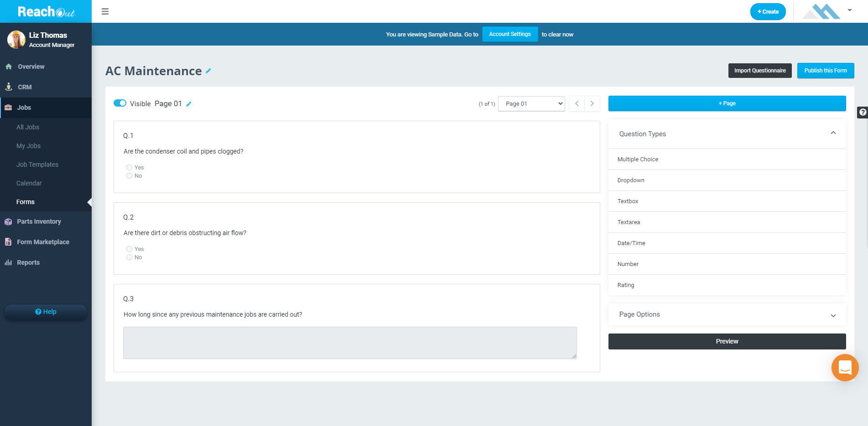Toggle the page Visible switch
Viewport: 868px width, 426px height.
point(120,103)
